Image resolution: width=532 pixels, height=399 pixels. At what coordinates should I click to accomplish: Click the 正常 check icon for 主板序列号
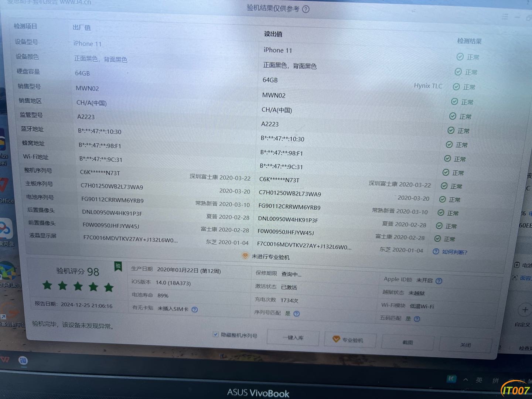click(x=442, y=199)
